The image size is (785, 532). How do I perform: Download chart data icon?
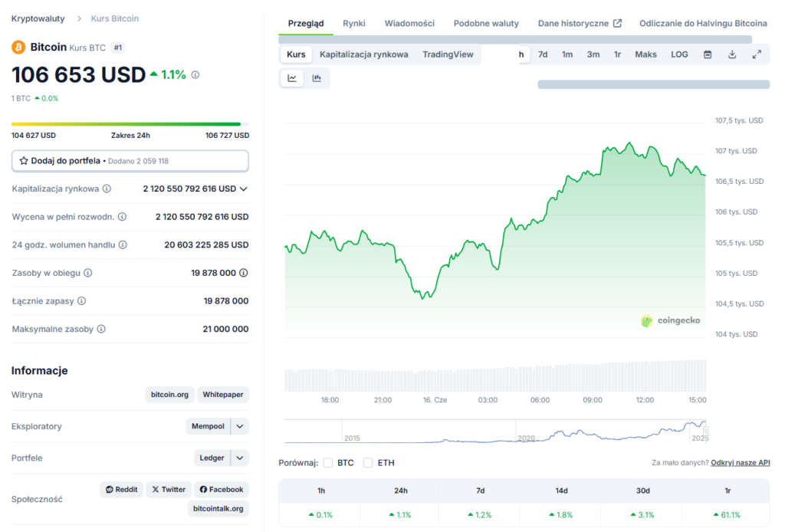[732, 54]
